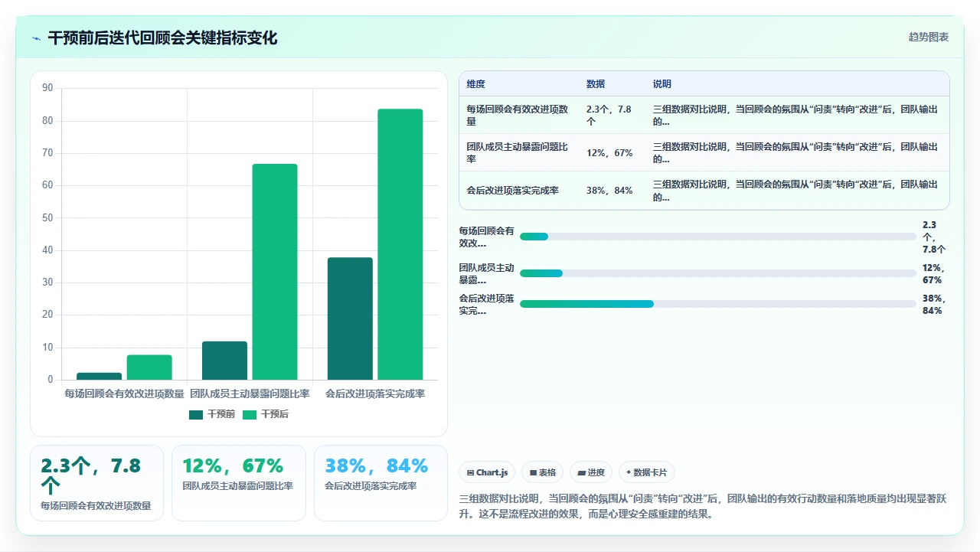Viewport: 980px width, 552px height.
Task: Select the 团队成员主动暴露问题比率 table row
Action: pyautogui.click(x=704, y=152)
